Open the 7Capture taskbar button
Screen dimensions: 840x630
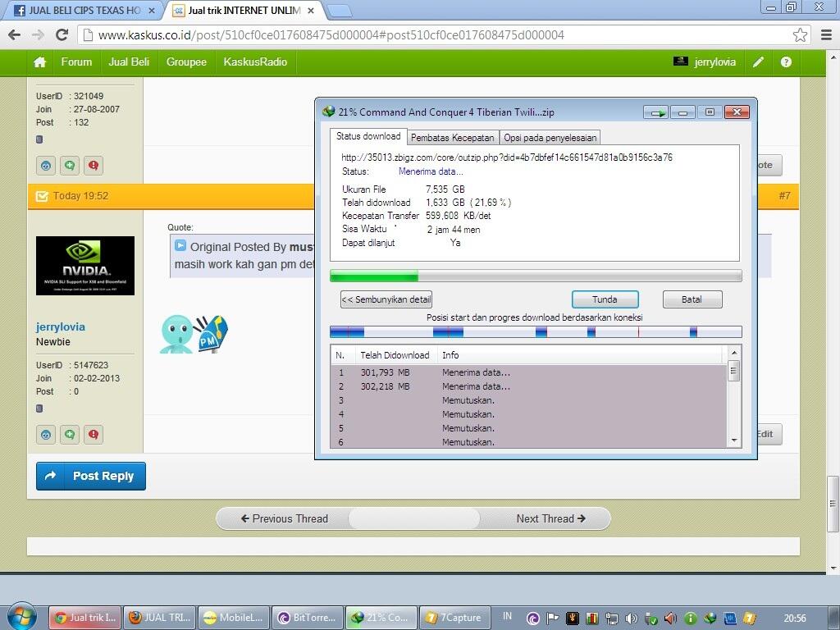pos(454,618)
